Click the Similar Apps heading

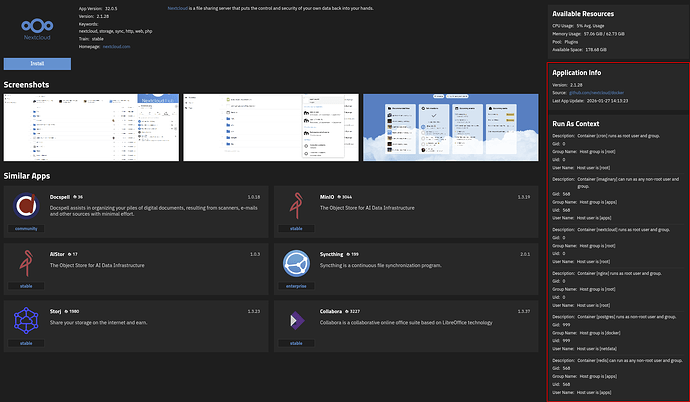point(27,176)
